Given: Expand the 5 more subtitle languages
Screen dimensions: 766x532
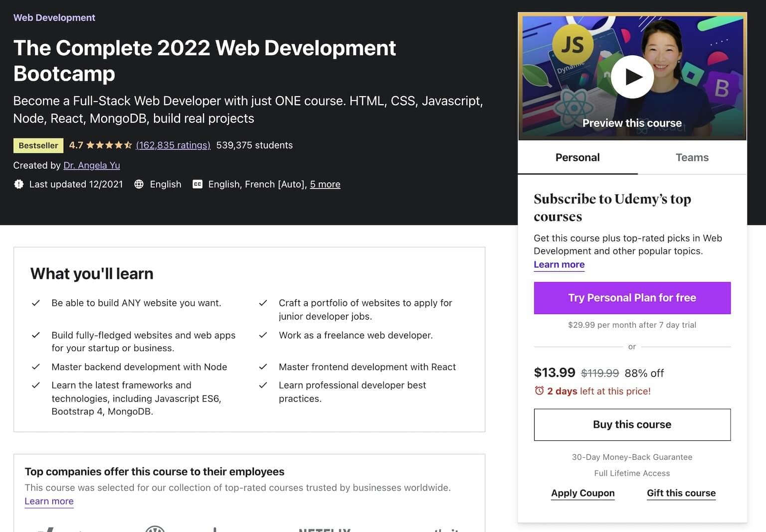Looking at the screenshot, I should [325, 184].
